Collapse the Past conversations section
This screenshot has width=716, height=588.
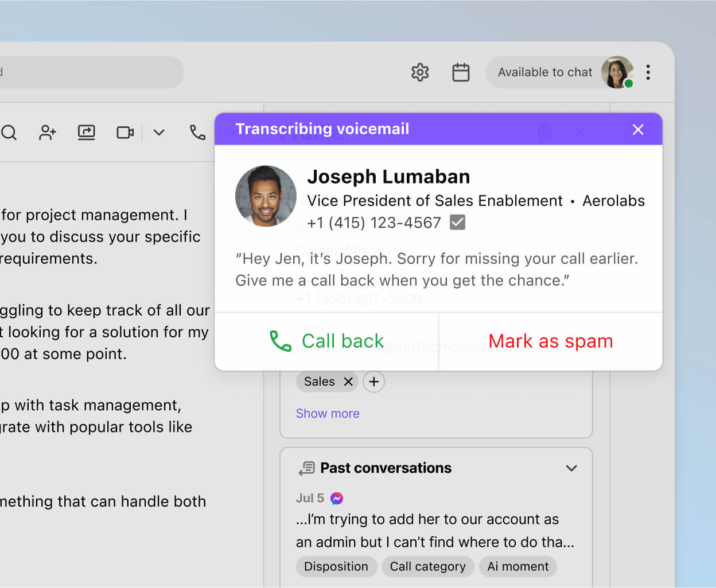click(x=571, y=468)
